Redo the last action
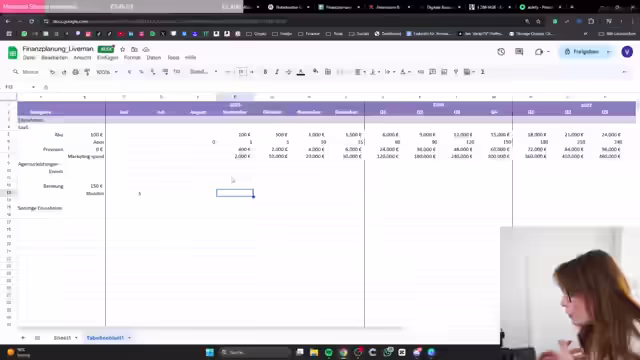This screenshot has width=640, height=360. pos(64,72)
